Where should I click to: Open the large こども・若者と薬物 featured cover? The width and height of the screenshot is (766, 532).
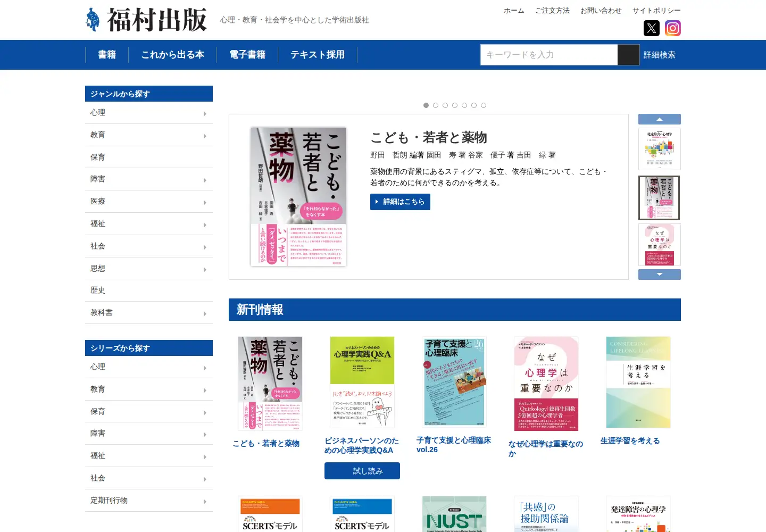[298, 197]
